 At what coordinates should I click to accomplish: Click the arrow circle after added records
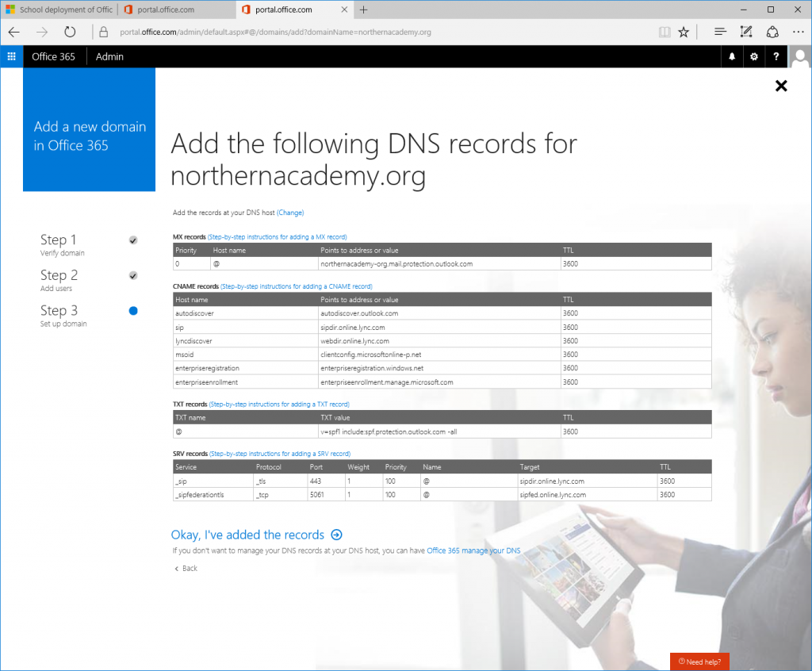336,535
